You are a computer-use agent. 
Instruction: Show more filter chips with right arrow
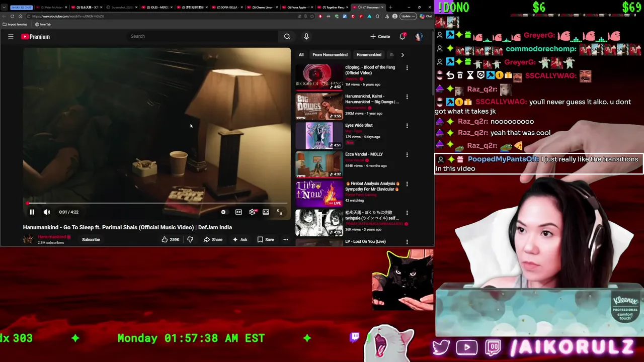[x=403, y=55]
